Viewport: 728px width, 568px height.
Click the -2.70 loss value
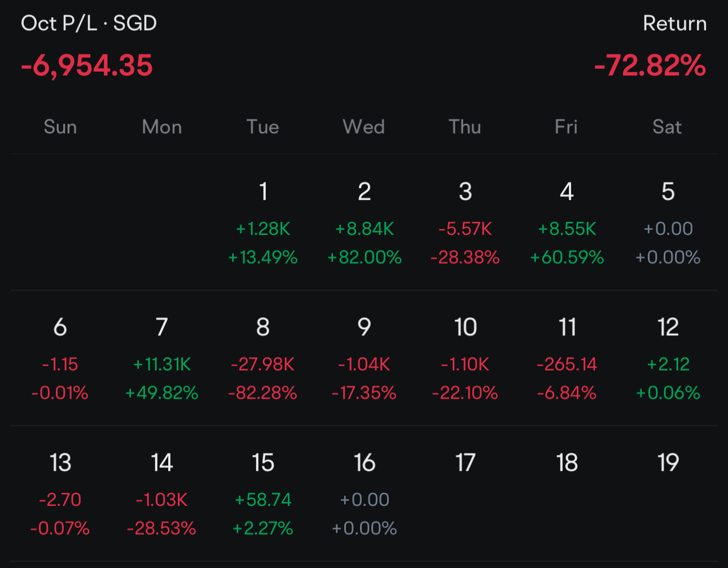click(60, 500)
